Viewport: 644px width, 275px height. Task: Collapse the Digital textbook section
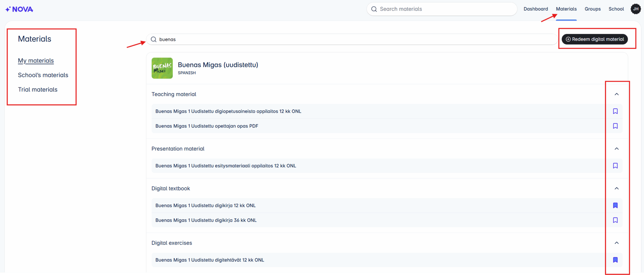click(x=617, y=188)
